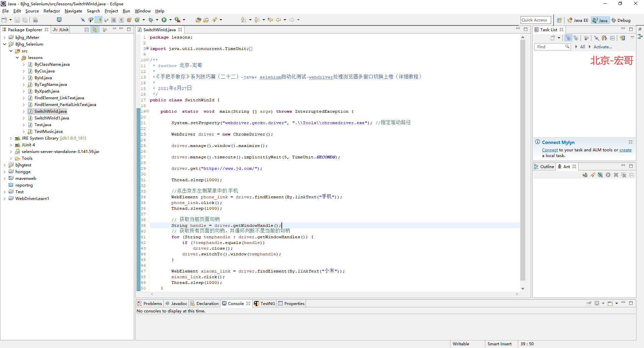Image resolution: width=644 pixels, height=348 pixels.
Task: Click the Activate... task link
Action: (x=602, y=47)
